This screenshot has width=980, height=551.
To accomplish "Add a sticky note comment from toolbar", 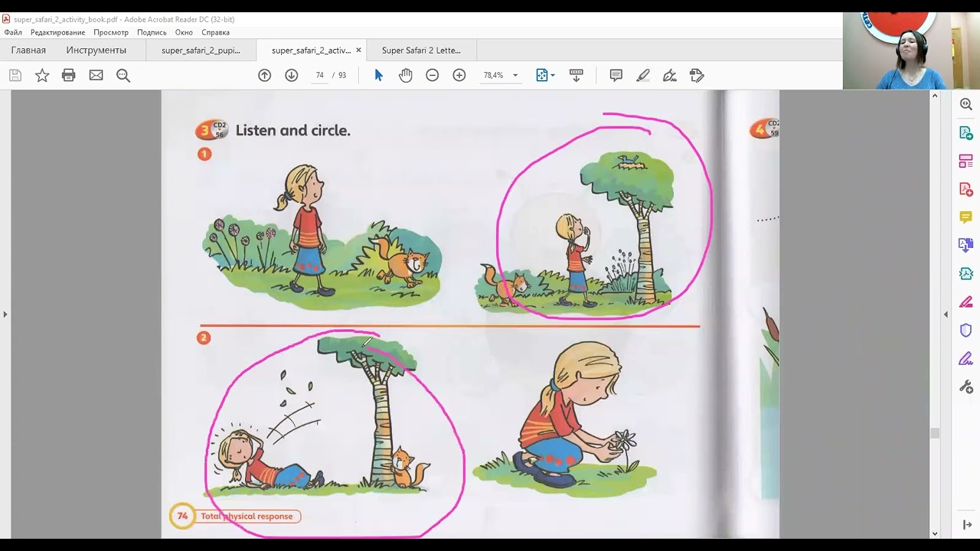I will [616, 75].
